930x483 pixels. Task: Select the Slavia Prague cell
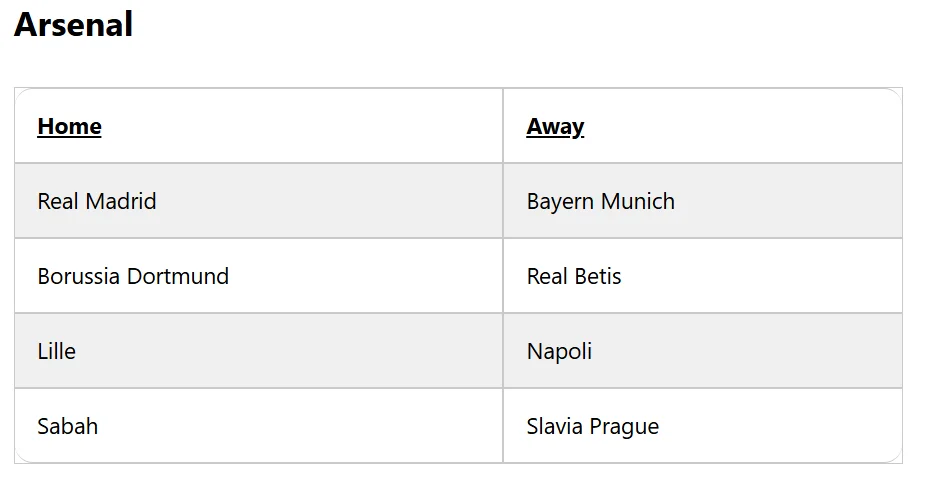tap(703, 425)
